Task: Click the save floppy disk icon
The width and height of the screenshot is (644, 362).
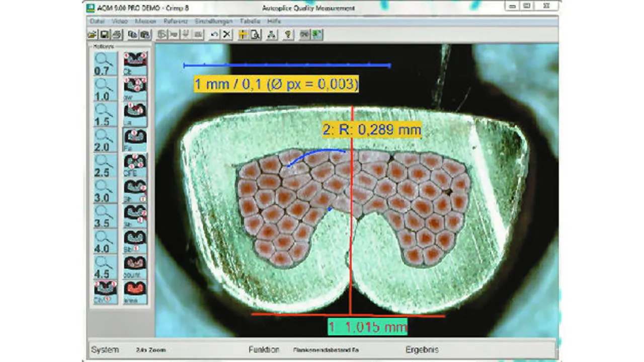Action: pos(105,35)
